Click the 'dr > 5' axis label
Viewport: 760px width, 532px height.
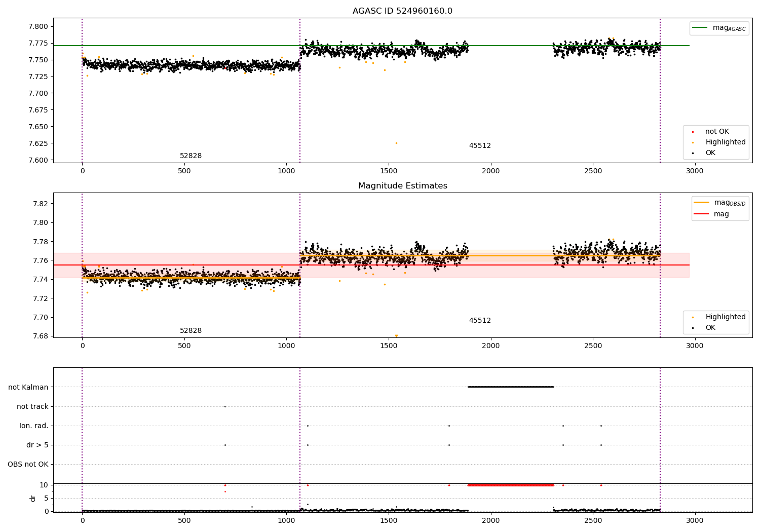pos(37,445)
